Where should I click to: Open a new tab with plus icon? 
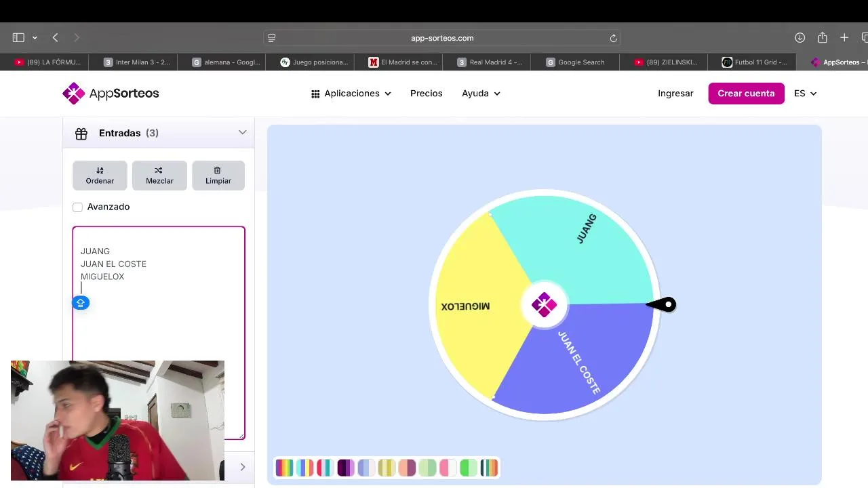(x=844, y=38)
